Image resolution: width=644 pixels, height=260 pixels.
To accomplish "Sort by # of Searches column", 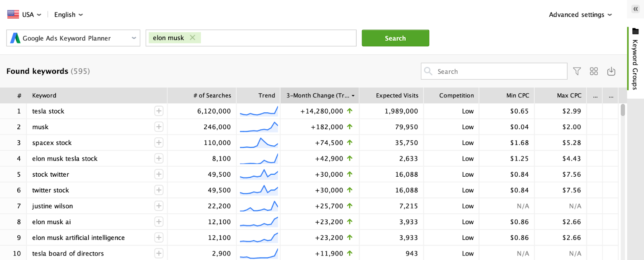I will tap(202, 95).
